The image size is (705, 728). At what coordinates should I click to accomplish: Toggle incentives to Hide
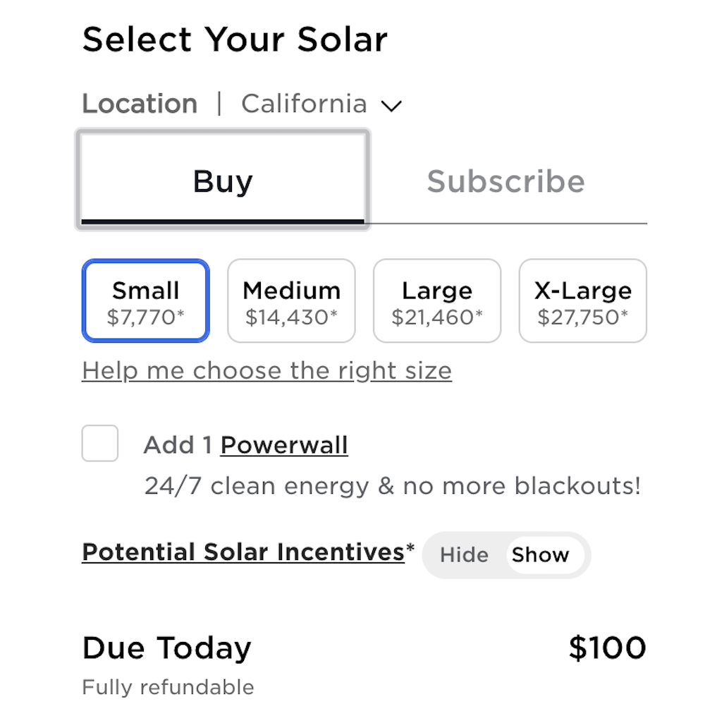pos(464,555)
